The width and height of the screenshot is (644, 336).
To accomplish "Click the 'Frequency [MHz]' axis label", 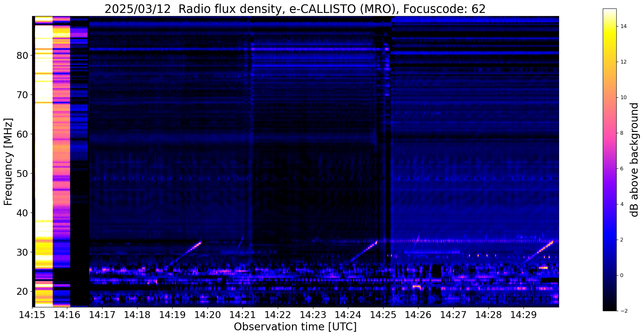I will [x=8, y=162].
